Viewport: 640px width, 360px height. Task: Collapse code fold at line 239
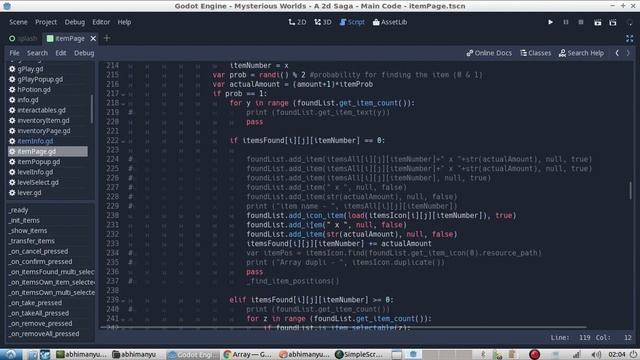[123, 300]
